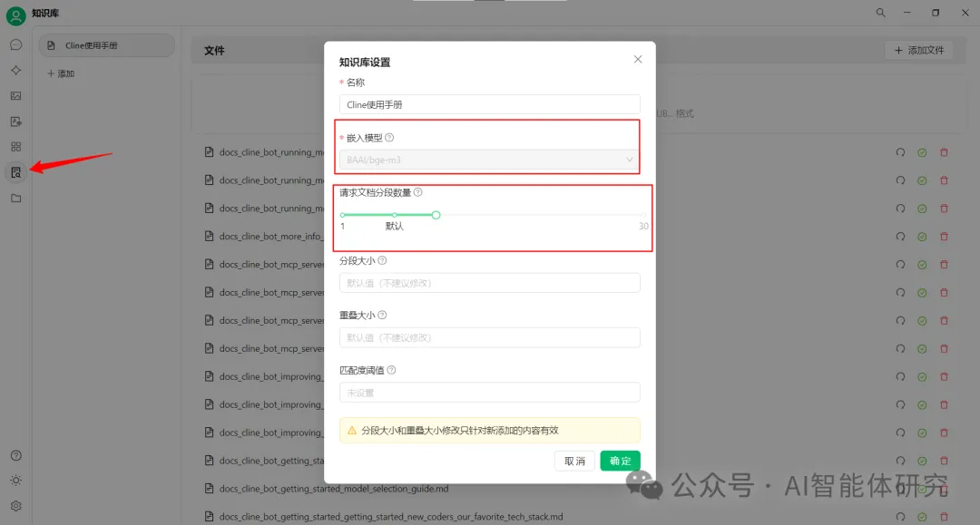Screen dimensions: 980x525
Task: Click the docs_cline_bot_getting_started_model_selection_guide.md file name
Action: (334, 488)
